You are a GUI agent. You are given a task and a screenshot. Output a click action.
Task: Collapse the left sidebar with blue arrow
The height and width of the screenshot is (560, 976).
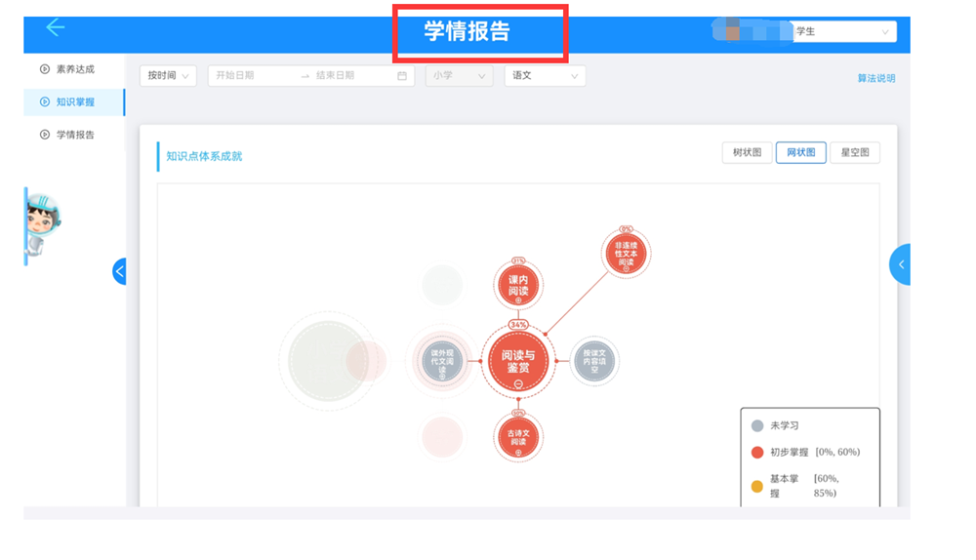[x=119, y=271]
